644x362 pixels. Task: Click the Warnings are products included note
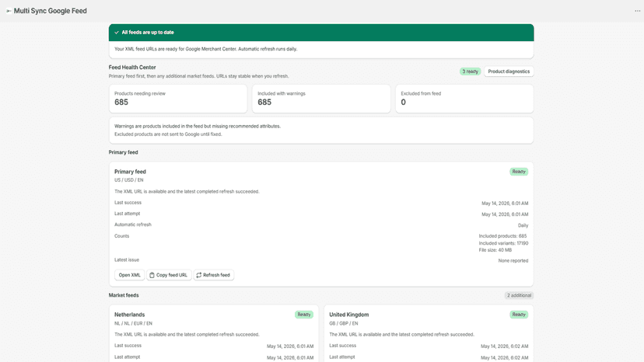(197, 127)
